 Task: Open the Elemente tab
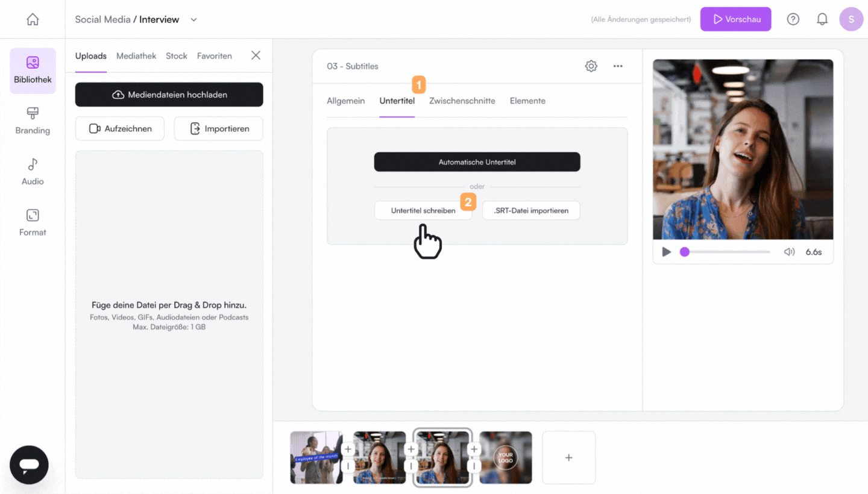pos(527,101)
